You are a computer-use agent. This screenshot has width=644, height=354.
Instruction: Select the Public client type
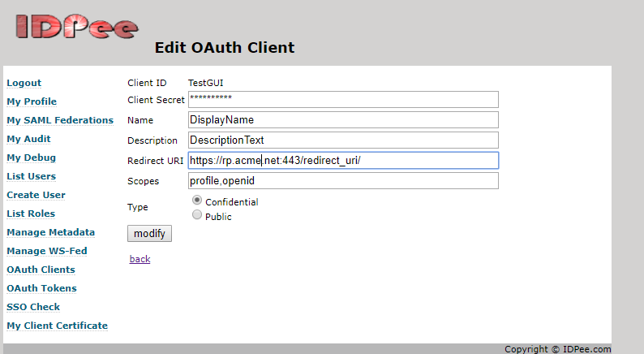point(197,214)
